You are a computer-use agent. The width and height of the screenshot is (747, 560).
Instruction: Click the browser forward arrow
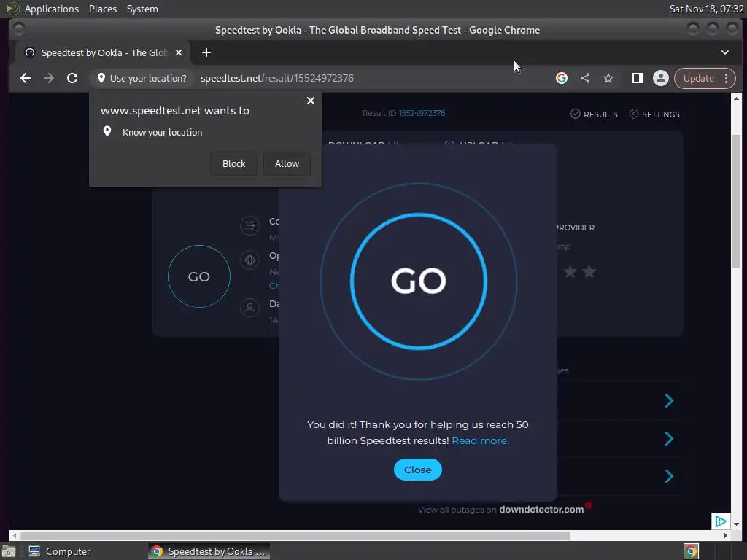pos(49,78)
